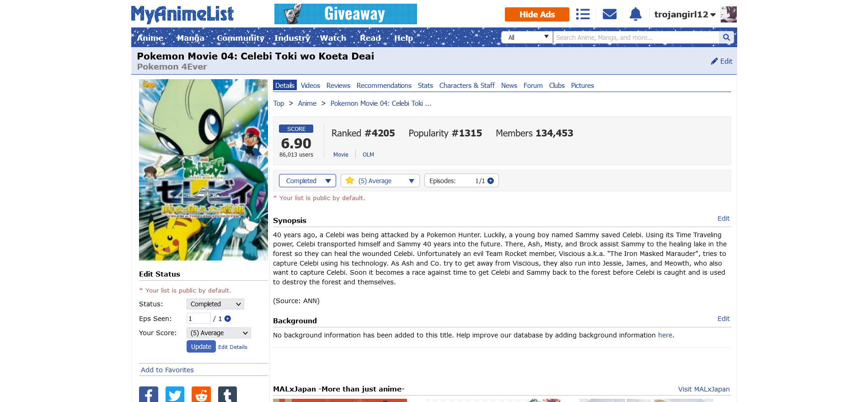Image resolution: width=868 pixels, height=402 pixels.
Task: Click the search magnifier button
Action: point(726,38)
